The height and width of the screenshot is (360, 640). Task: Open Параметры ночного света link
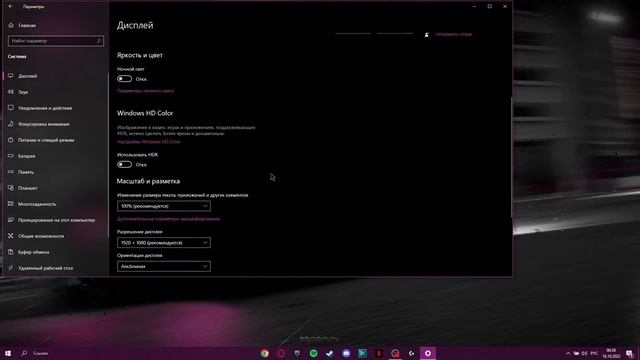(145, 91)
